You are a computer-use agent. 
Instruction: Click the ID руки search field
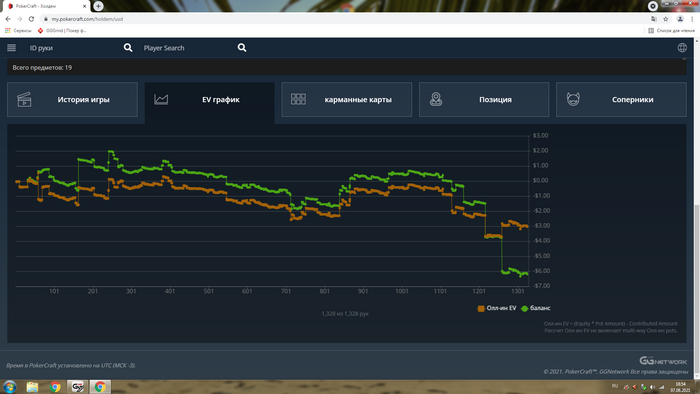(74, 48)
